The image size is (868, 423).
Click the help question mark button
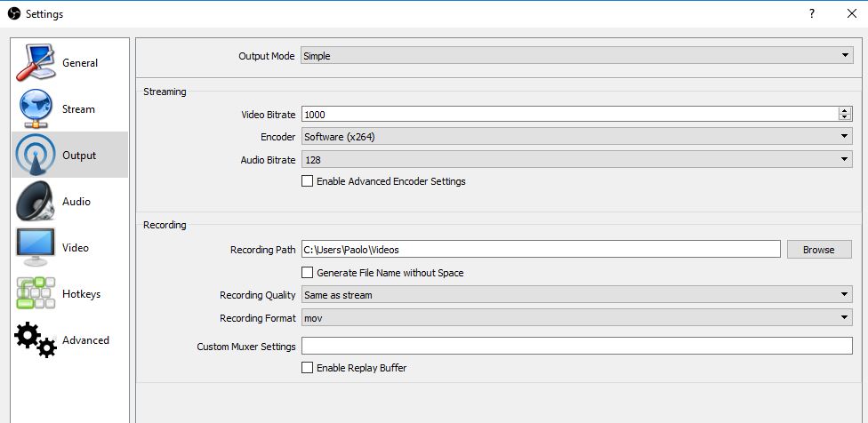[812, 14]
